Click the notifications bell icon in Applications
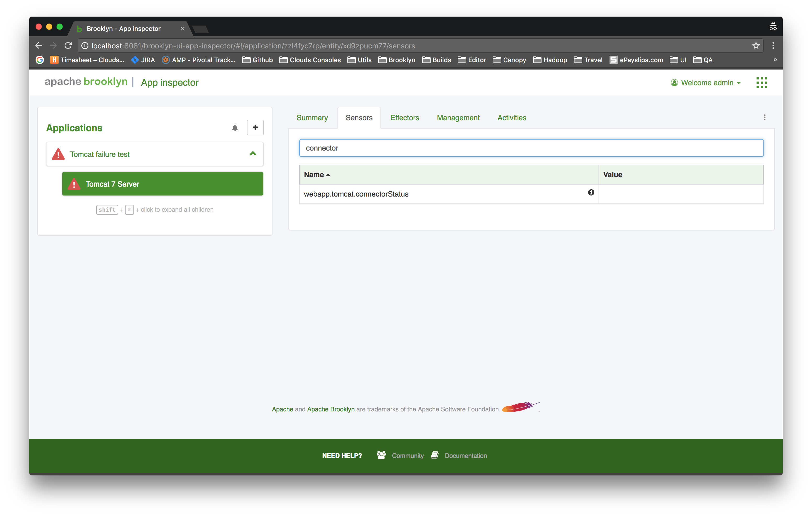The height and width of the screenshot is (517, 812). click(x=235, y=128)
